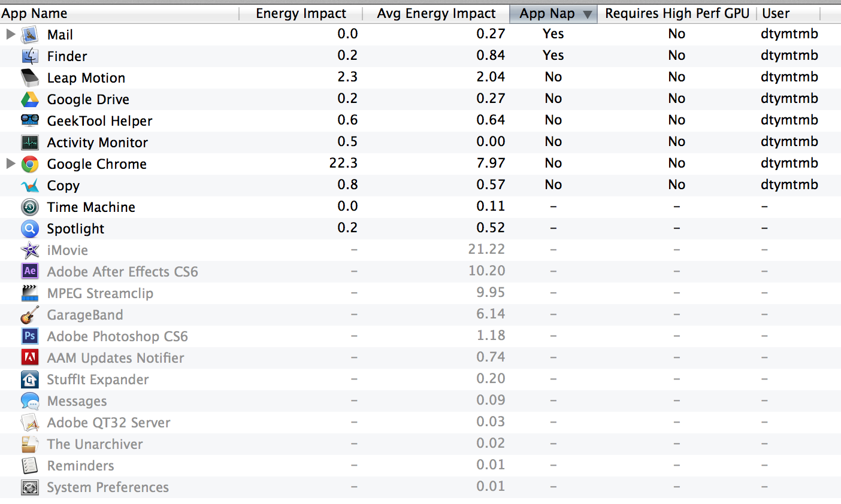Image resolution: width=841 pixels, height=504 pixels.
Task: Click the Messages bubble icon
Action: (x=30, y=401)
